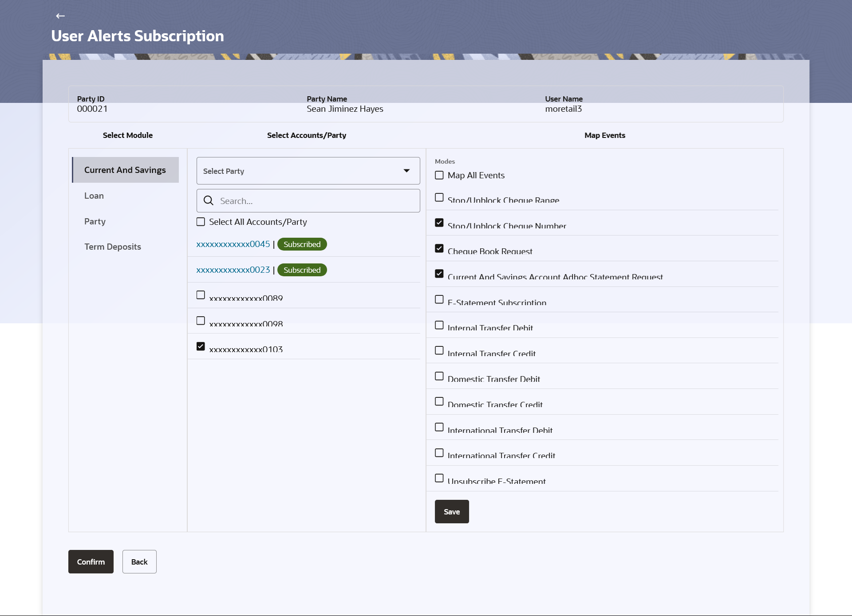Check Select All Accounts/Party box
This screenshot has width=852, height=616.
click(x=201, y=222)
